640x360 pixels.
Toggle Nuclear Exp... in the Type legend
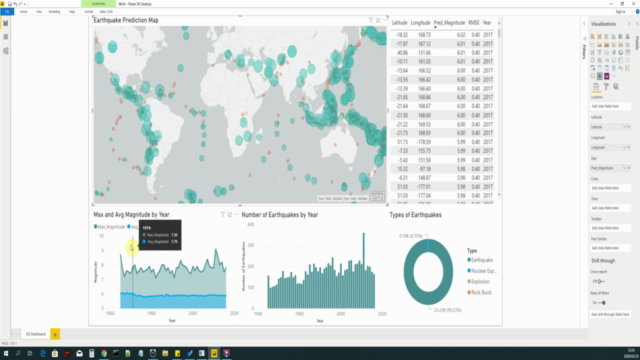coord(482,271)
